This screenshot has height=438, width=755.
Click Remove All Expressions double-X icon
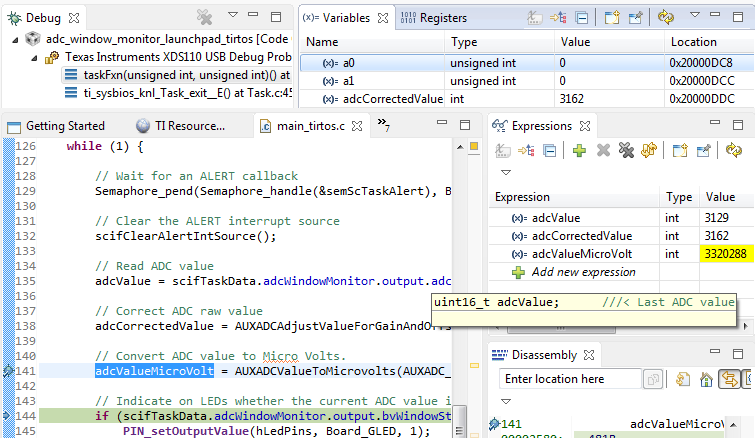click(x=627, y=150)
